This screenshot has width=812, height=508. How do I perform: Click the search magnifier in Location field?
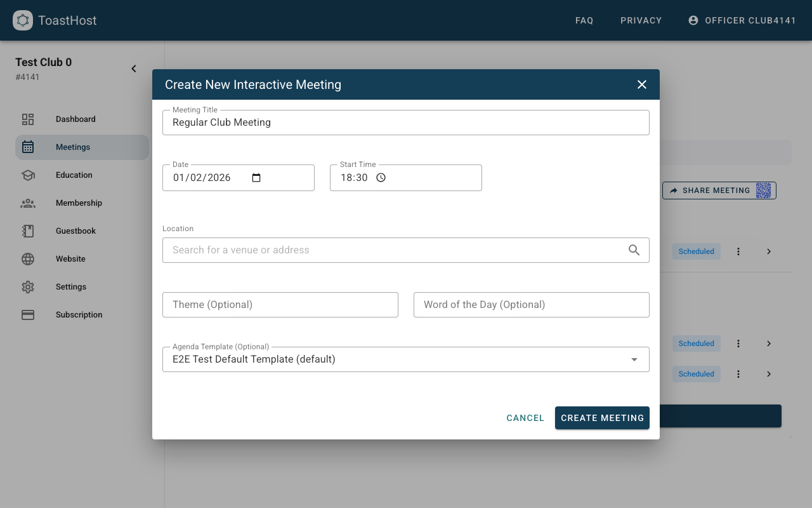(634, 250)
